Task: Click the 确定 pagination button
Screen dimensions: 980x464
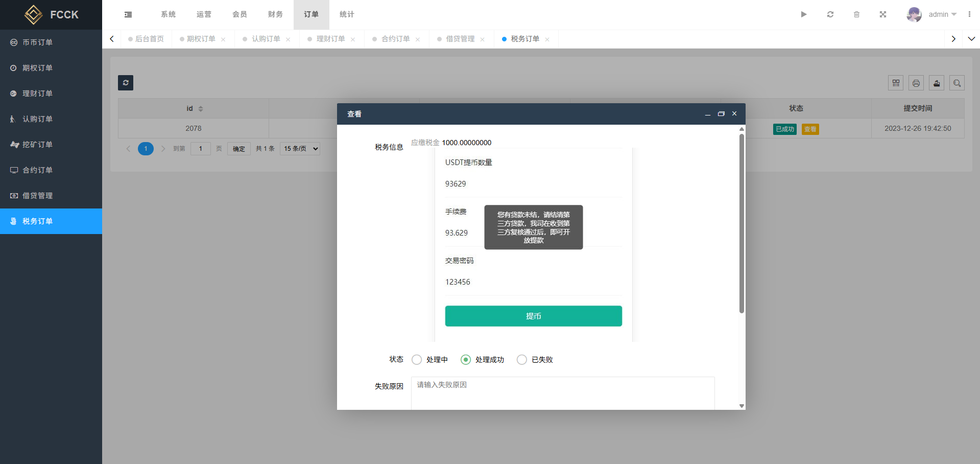Action: (238, 149)
